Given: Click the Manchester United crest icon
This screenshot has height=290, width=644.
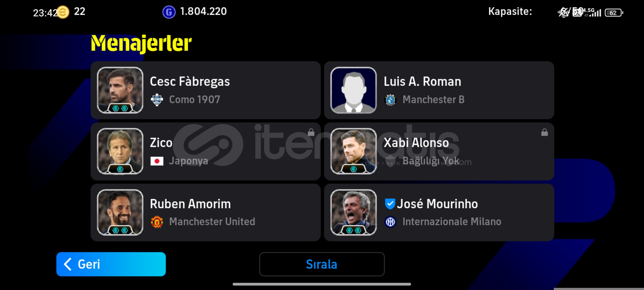Looking at the screenshot, I should click(x=157, y=222).
